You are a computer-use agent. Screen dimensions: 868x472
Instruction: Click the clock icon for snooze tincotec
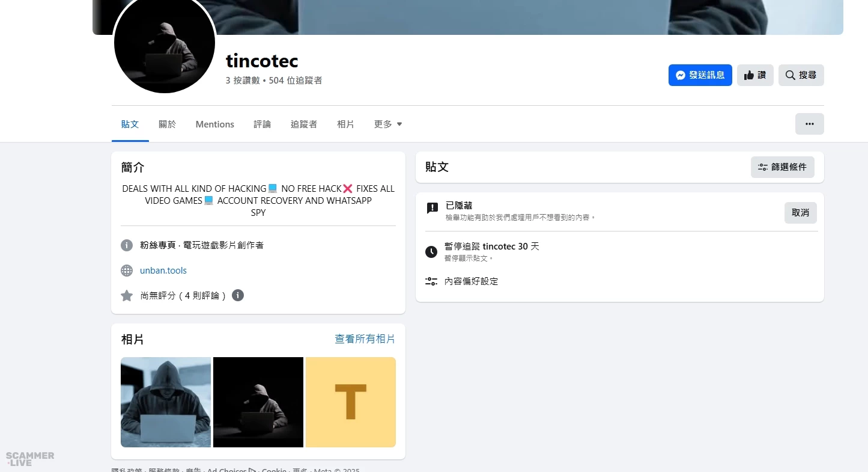click(431, 252)
